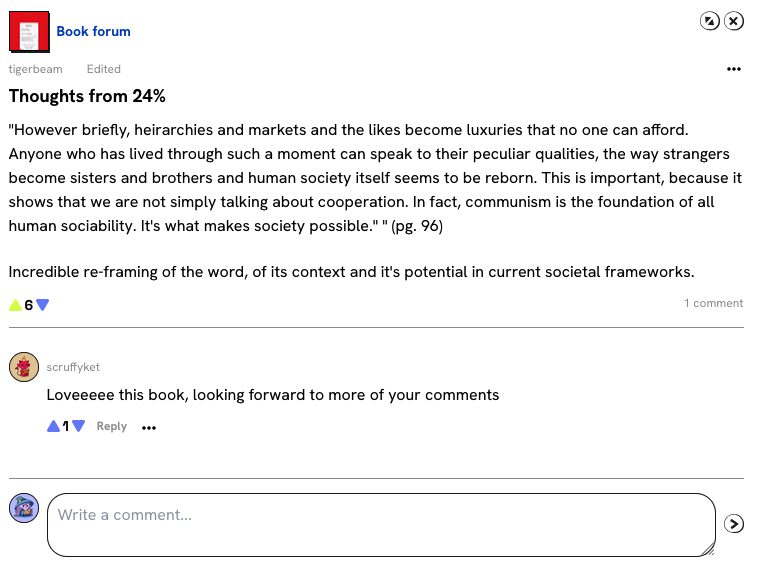Viewport: 765px width, 575px height.
Task: Click the comment box resize handle
Action: tap(709, 549)
